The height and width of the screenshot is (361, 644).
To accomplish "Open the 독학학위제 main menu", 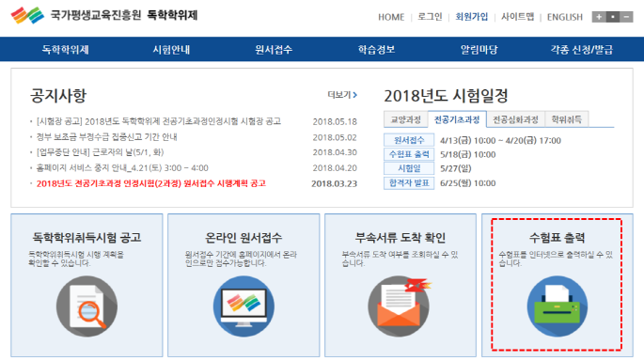I will (65, 50).
